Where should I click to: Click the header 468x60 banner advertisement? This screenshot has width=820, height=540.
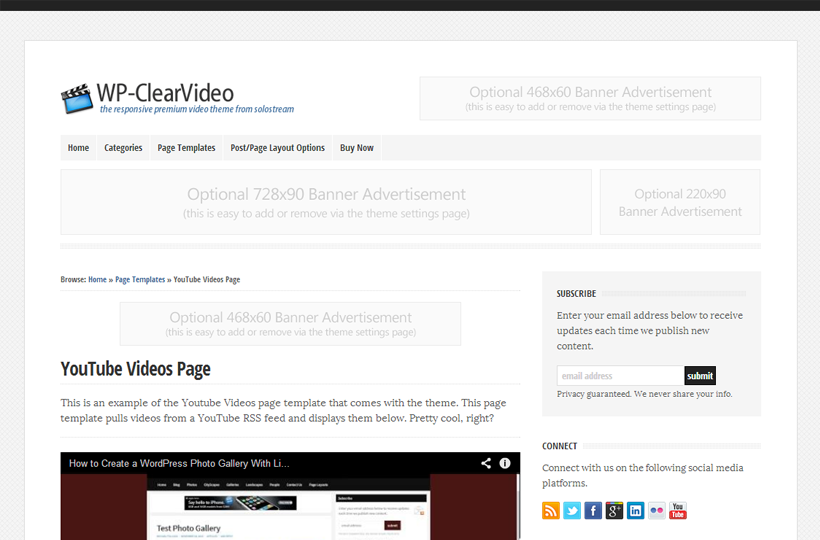click(590, 98)
